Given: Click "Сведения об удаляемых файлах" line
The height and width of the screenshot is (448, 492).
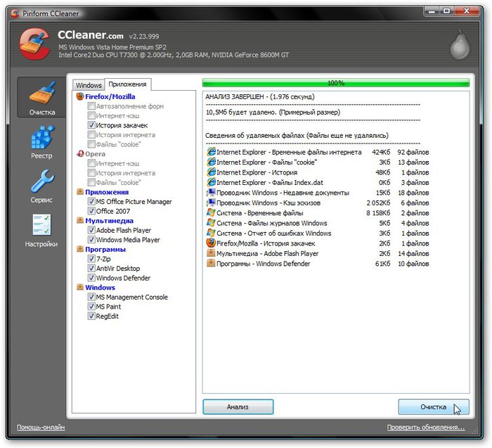Looking at the screenshot, I should click(297, 135).
